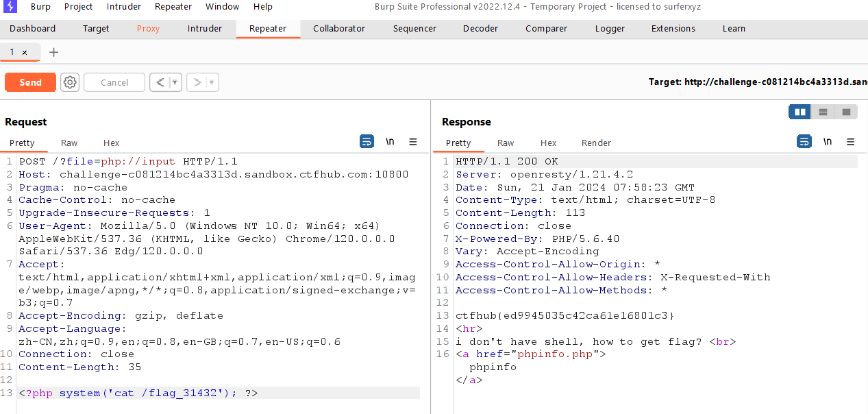Toggle non-printable \n characters in Response panel
The image size is (868, 414).
click(828, 142)
